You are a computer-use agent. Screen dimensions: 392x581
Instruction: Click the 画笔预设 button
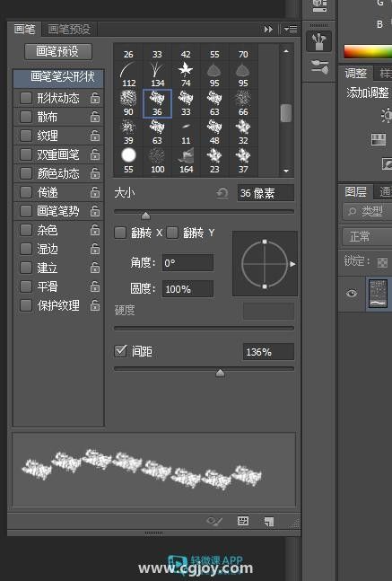pyautogui.click(x=58, y=51)
